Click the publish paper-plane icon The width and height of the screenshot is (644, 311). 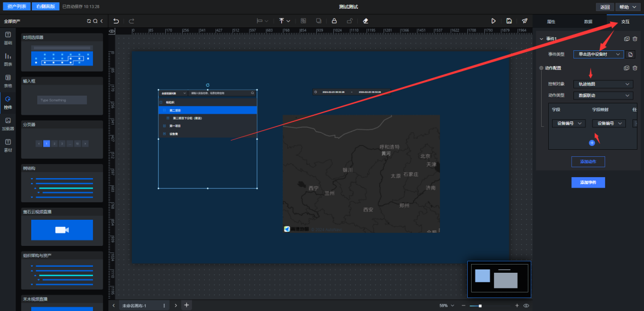pyautogui.click(x=525, y=21)
